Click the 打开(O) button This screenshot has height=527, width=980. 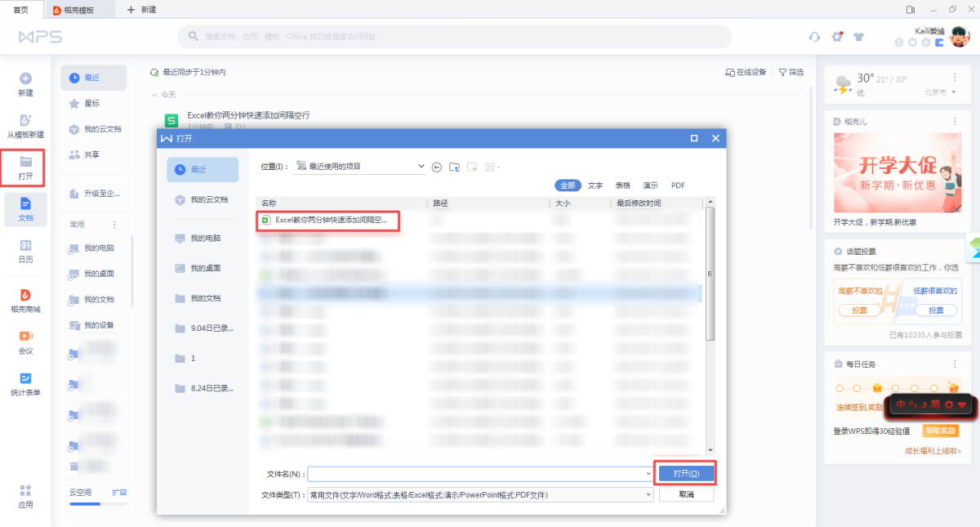coord(685,474)
